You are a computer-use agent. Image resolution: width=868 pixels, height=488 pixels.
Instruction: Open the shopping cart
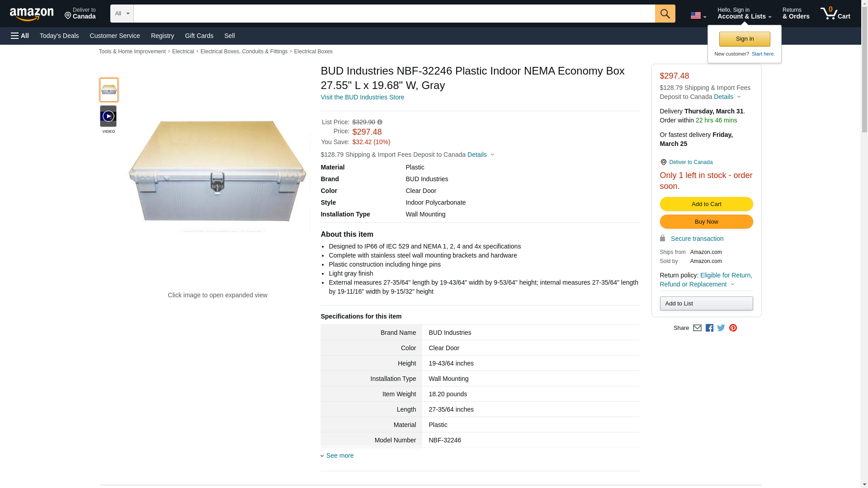pyautogui.click(x=835, y=14)
